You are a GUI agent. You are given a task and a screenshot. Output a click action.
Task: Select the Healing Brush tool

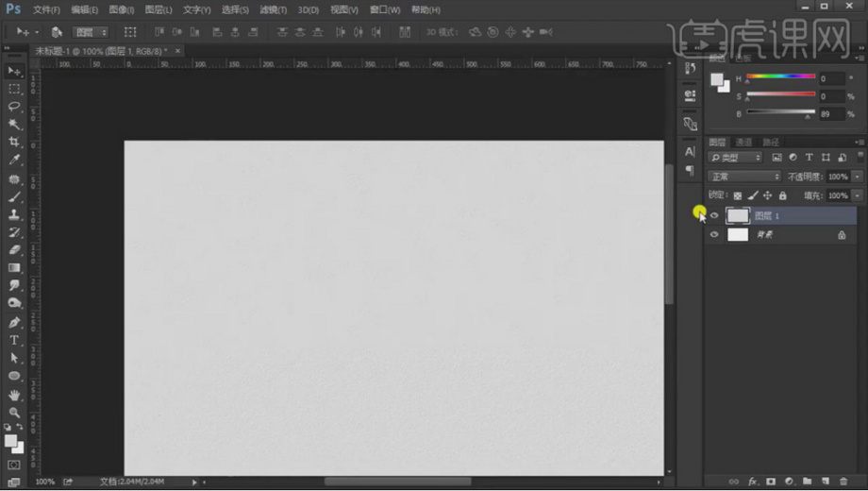coord(14,179)
